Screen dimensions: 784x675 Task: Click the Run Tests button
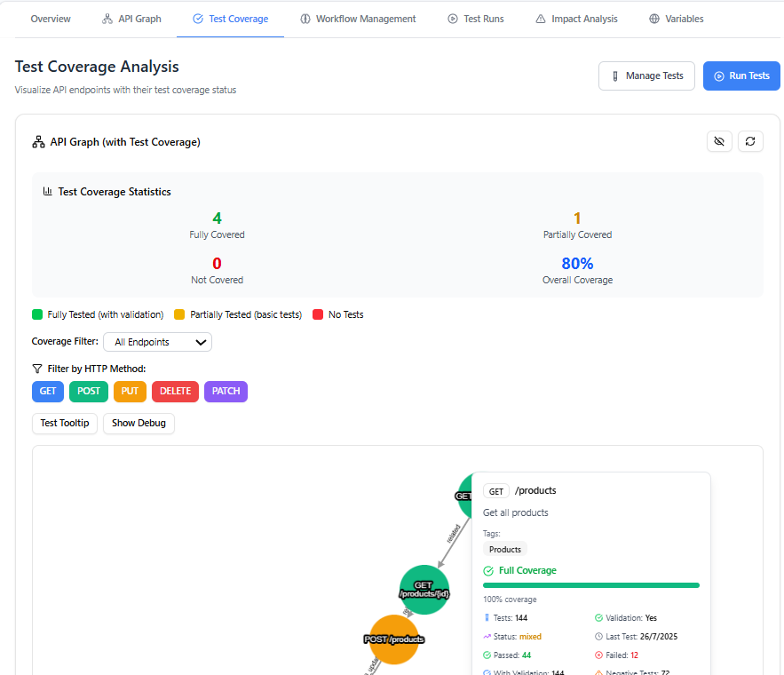(741, 75)
